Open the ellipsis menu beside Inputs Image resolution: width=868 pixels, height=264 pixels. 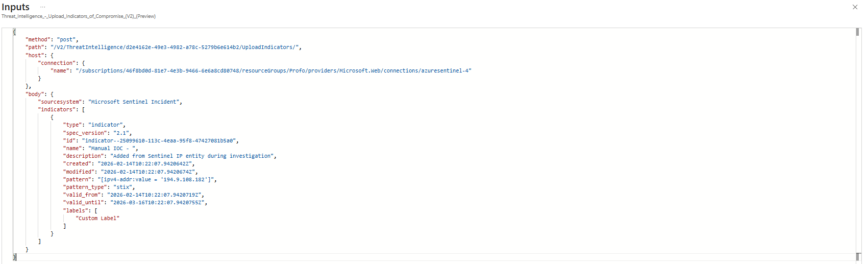tap(43, 7)
